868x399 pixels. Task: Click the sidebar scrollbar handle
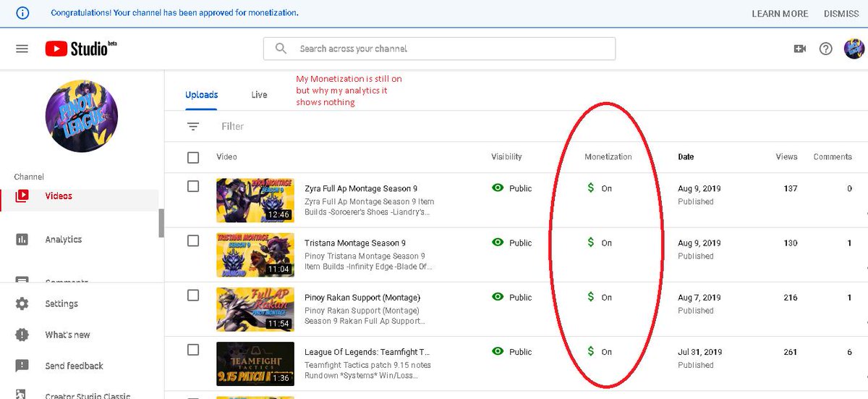tap(161, 223)
